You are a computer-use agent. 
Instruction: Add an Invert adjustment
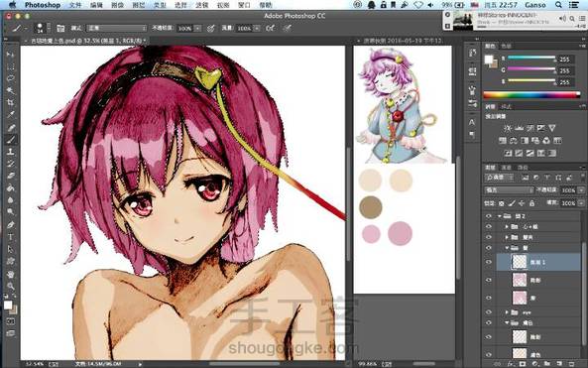pyautogui.click(x=508, y=153)
